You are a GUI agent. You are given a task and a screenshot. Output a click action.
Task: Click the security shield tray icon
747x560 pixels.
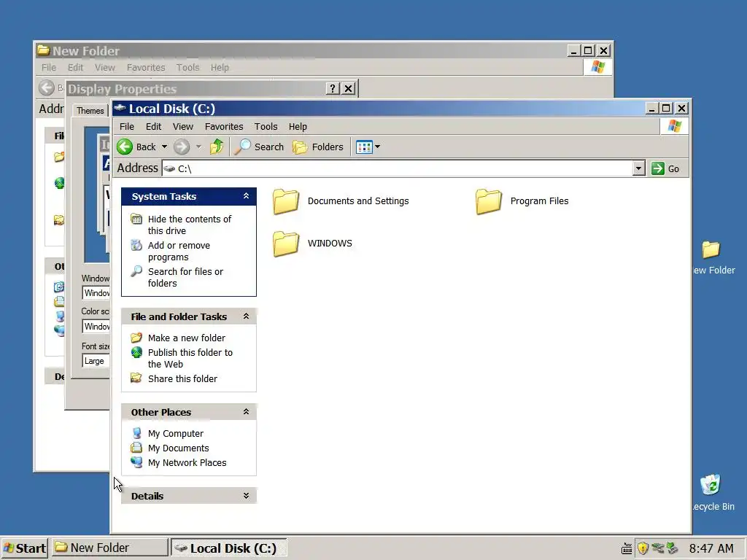643,548
